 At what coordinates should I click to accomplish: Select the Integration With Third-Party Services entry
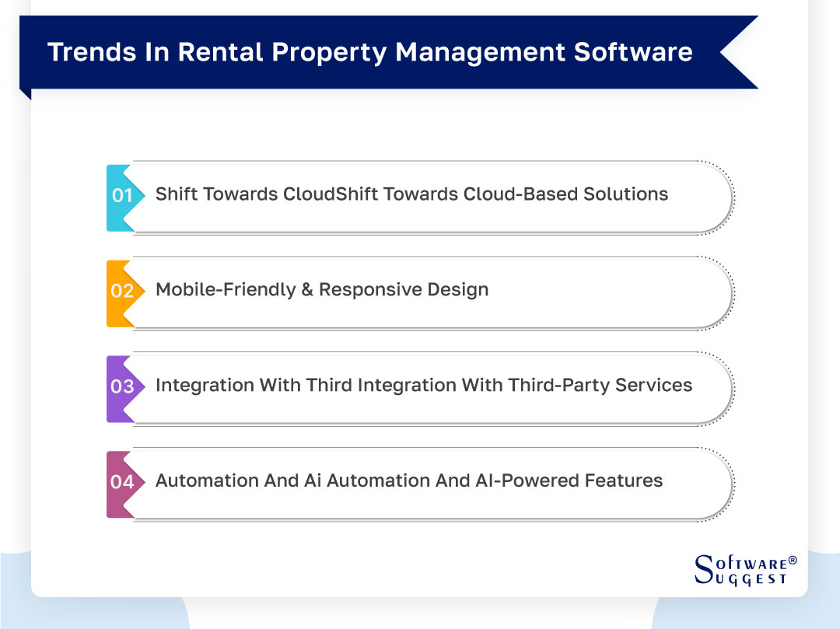(x=420, y=386)
